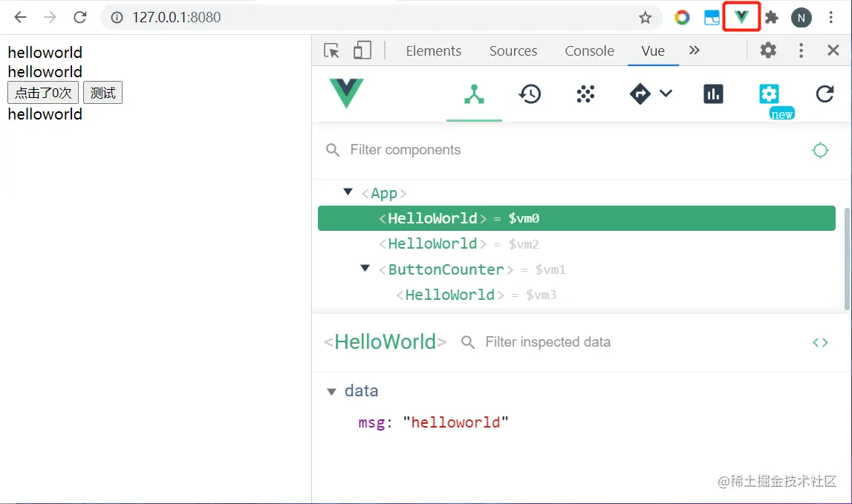852x504 pixels.
Task: Click the 点击了0次 counter button
Action: pyautogui.click(x=43, y=93)
